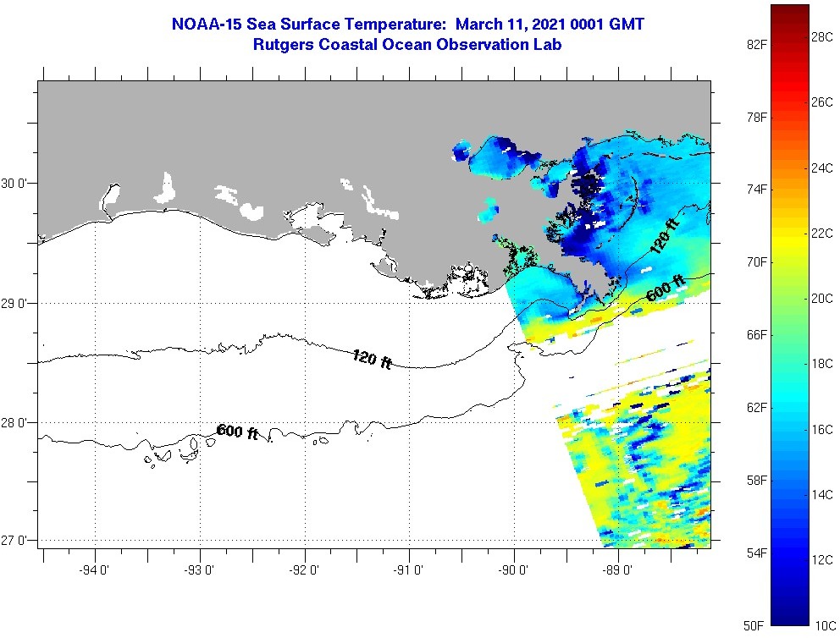Click the 600 ft contour label near -93
The height and width of the screenshot is (638, 840).
[x=238, y=432]
